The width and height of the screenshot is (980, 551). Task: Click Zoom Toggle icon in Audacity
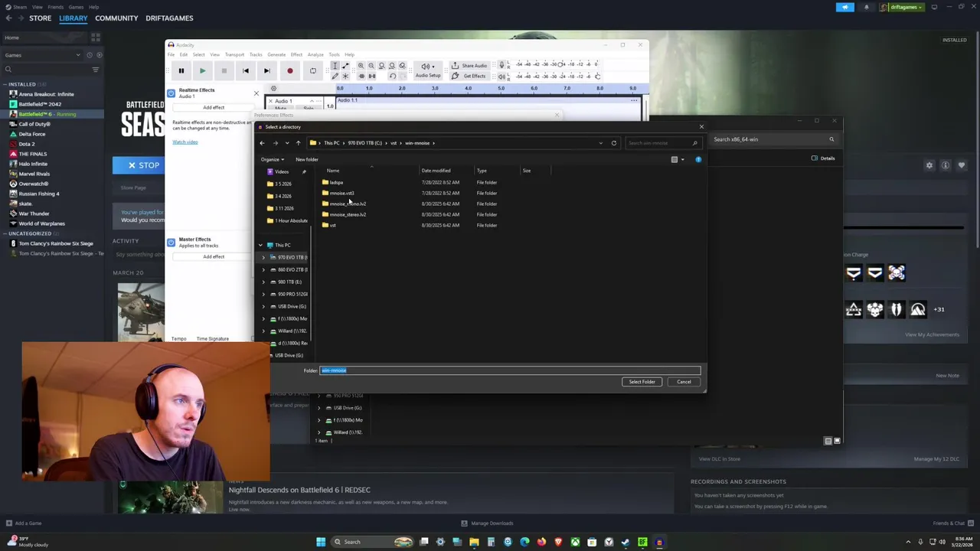pyautogui.click(x=402, y=66)
